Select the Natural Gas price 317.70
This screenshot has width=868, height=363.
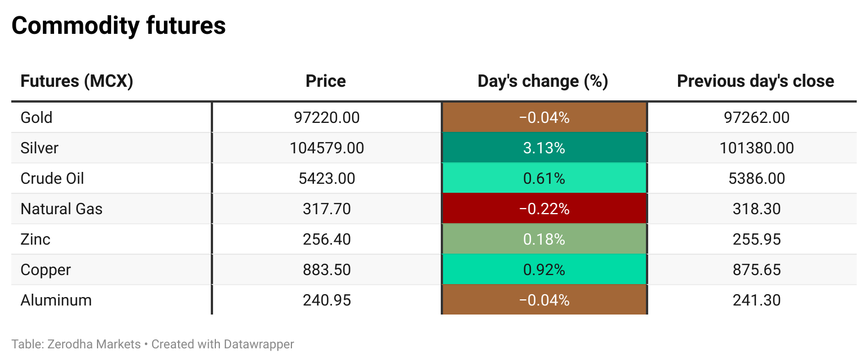327,209
